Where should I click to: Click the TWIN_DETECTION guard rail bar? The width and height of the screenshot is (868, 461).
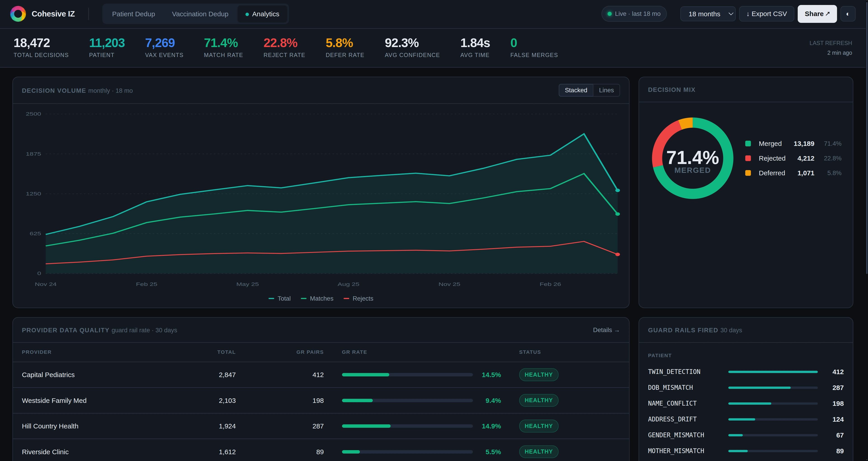773,372
